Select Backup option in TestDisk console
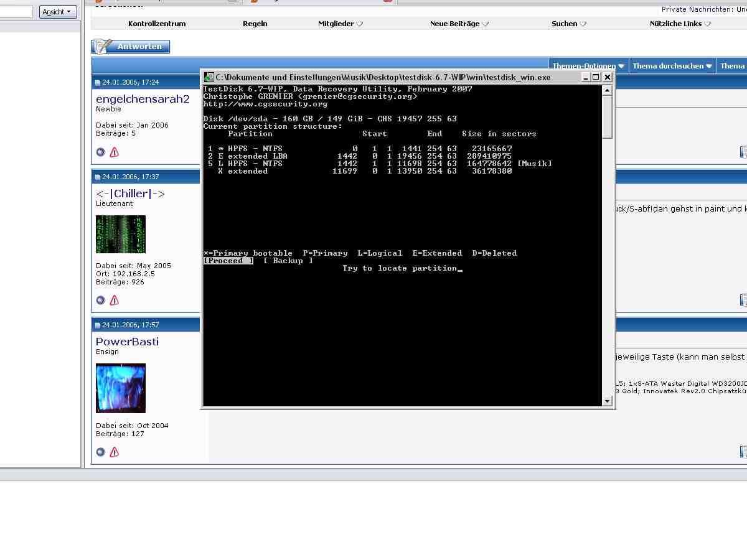Viewport: 747px width, 560px height. coord(288,261)
